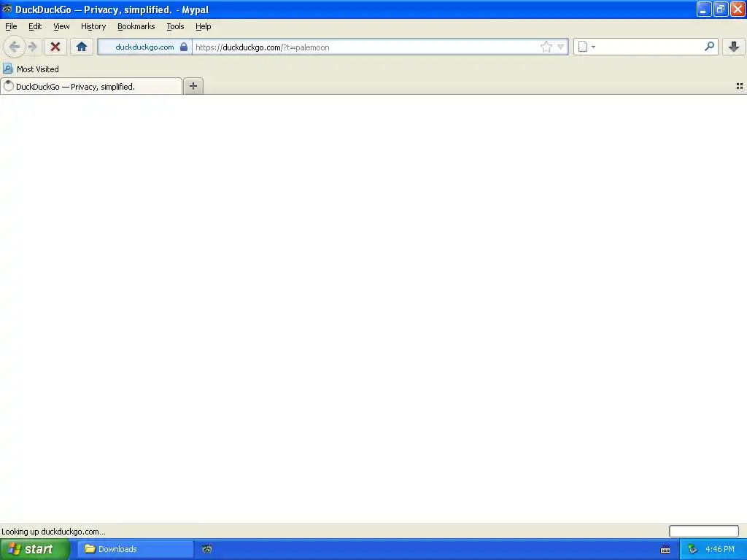Open the History menu

click(93, 27)
